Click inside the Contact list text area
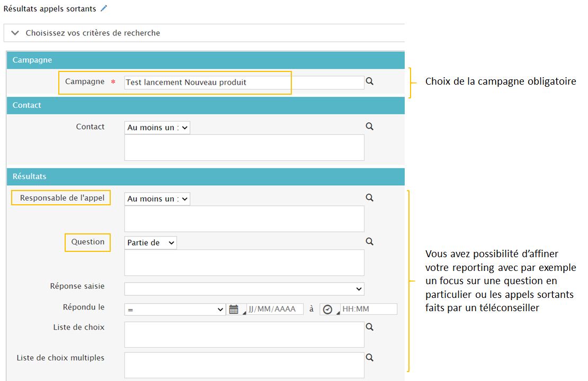Viewport: 588px width, 381px height. (244, 148)
